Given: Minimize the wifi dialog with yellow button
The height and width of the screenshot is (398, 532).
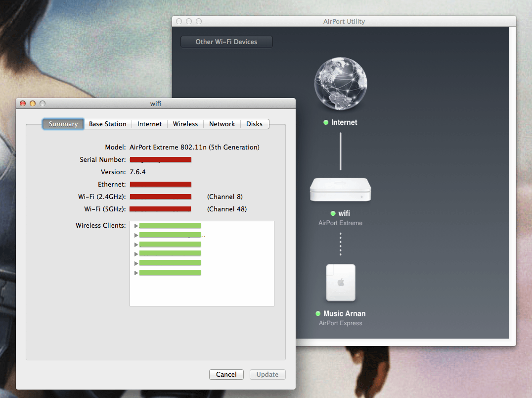Looking at the screenshot, I should [x=33, y=103].
